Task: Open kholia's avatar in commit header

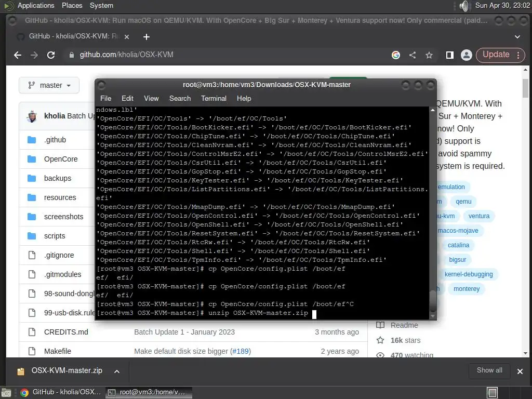Action: point(32,116)
